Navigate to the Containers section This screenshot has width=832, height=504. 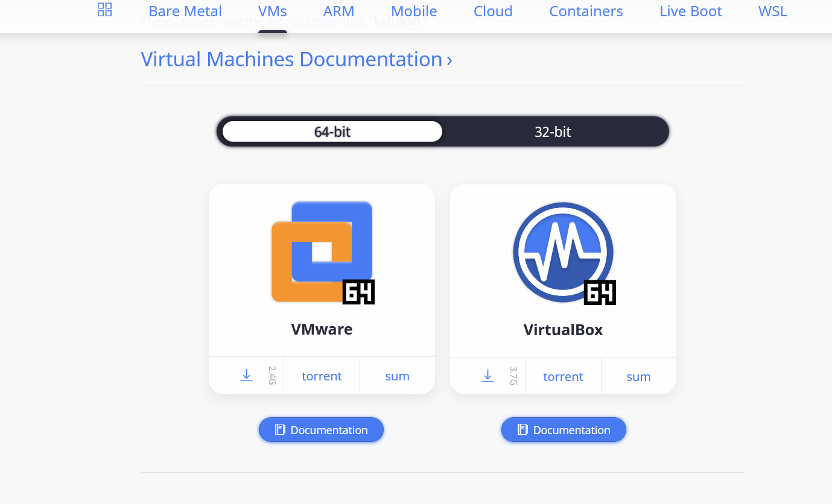click(x=586, y=11)
